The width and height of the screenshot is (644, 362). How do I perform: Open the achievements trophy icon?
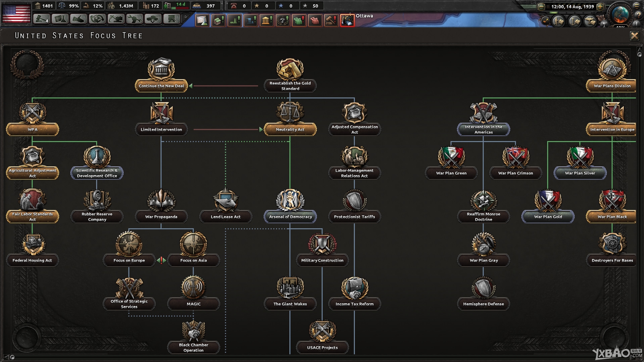604,23
